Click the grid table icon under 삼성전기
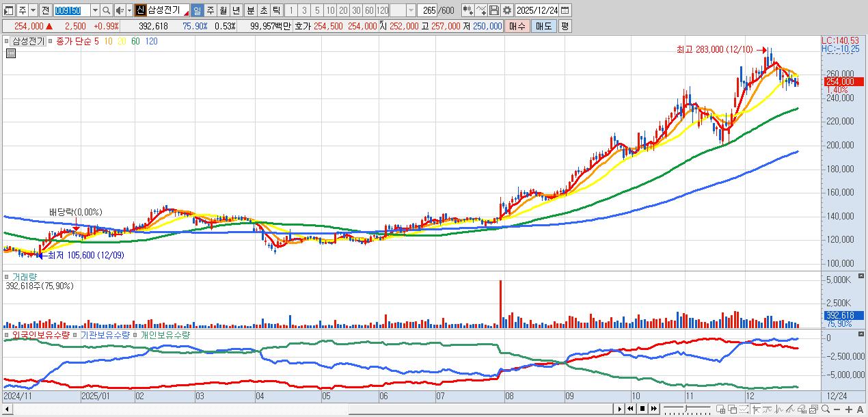Viewport: 868px width, 417px height. [10, 53]
